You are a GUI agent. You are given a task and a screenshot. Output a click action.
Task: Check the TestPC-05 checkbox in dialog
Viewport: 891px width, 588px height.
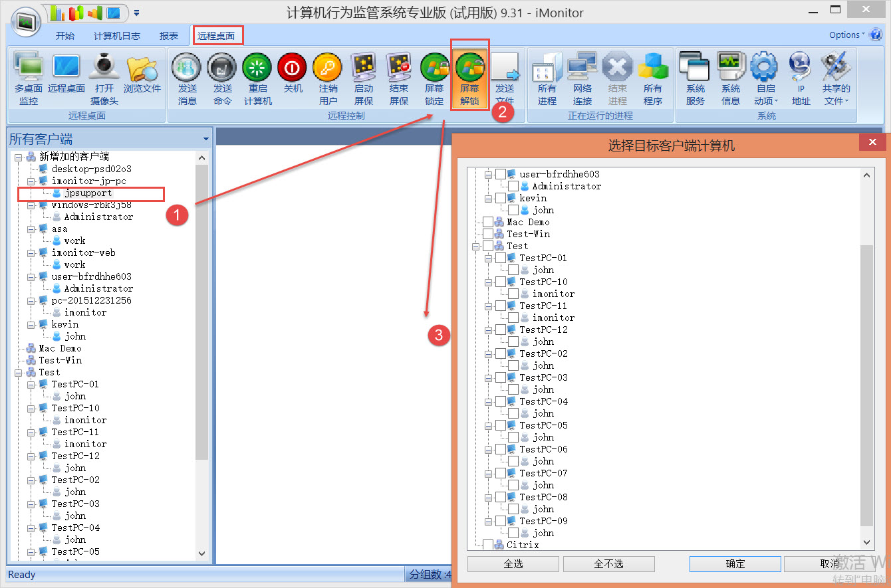(501, 425)
